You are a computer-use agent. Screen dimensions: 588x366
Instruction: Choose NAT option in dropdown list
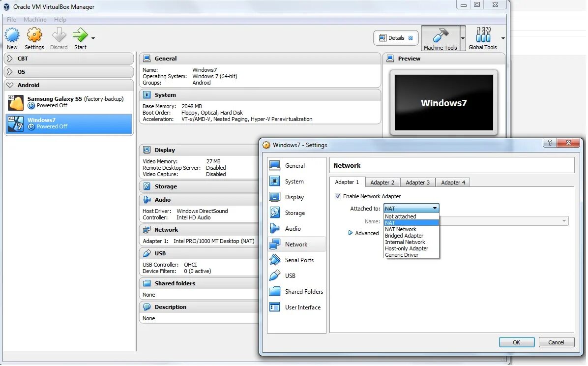[412, 223]
